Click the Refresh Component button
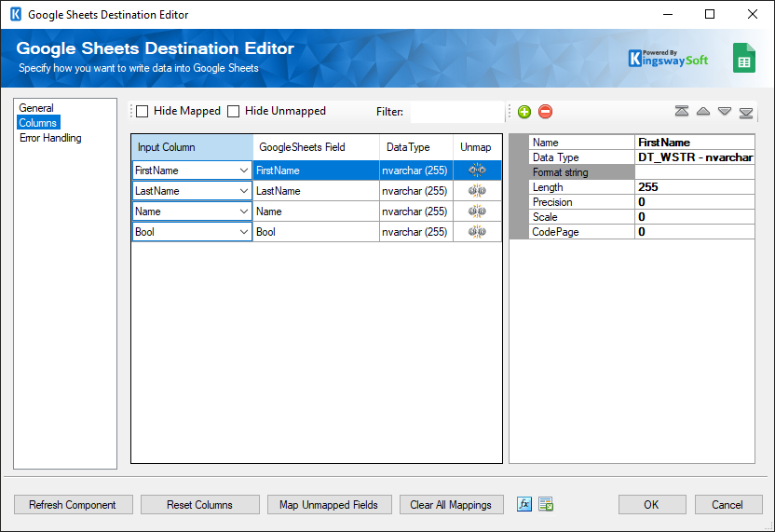Image resolution: width=775 pixels, height=532 pixels. (x=74, y=505)
